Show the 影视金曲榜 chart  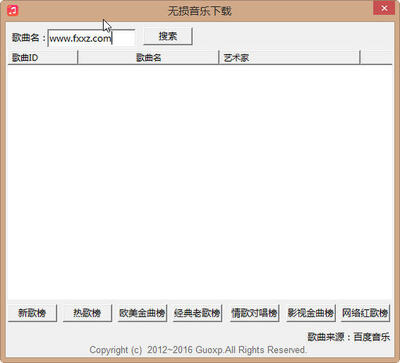311,313
